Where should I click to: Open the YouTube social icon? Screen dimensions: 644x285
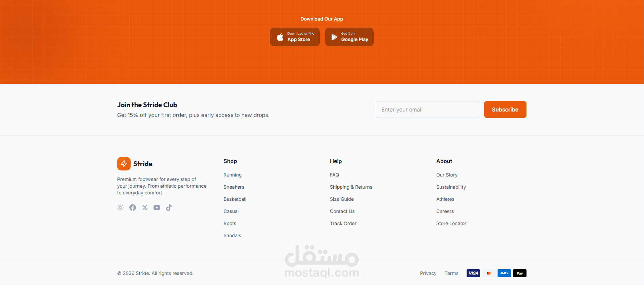point(157,208)
